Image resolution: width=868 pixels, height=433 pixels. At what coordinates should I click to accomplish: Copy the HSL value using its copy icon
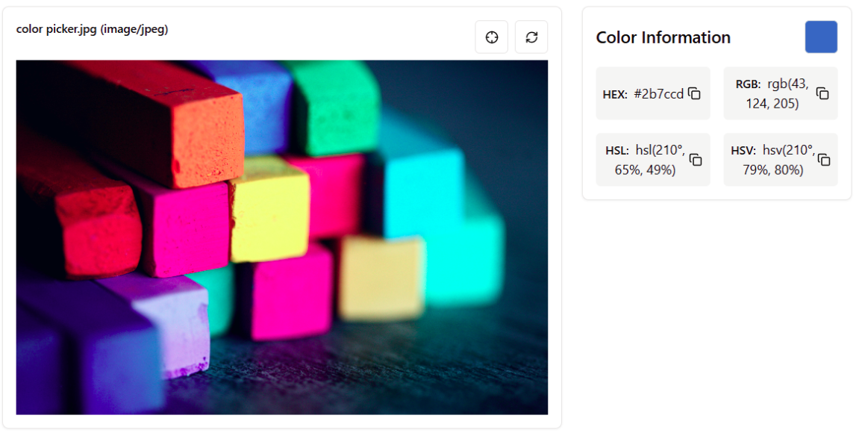(694, 161)
